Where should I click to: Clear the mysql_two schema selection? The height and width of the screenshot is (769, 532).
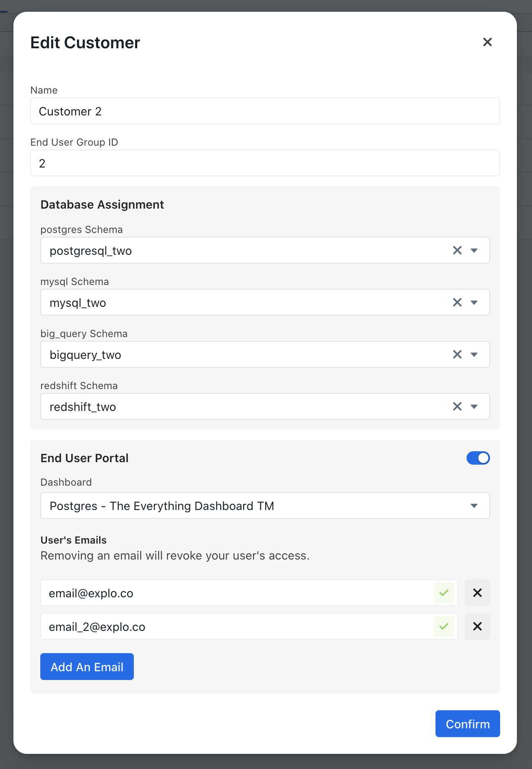click(x=457, y=303)
